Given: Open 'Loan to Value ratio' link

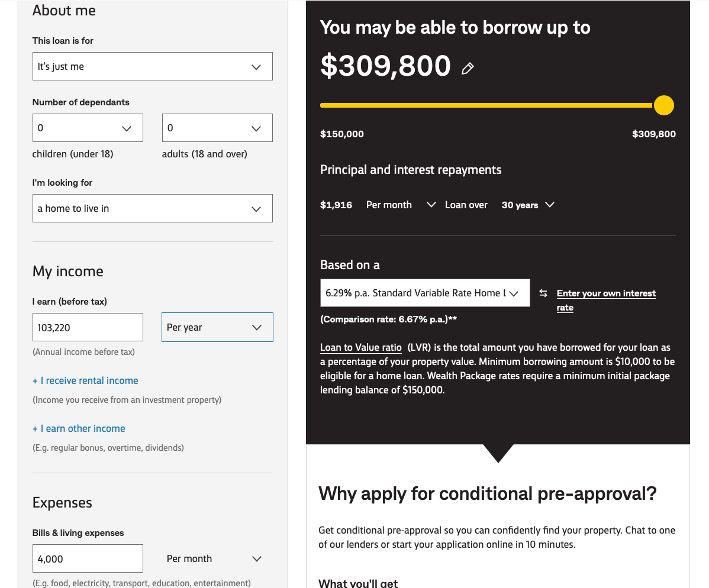Looking at the screenshot, I should [361, 347].
